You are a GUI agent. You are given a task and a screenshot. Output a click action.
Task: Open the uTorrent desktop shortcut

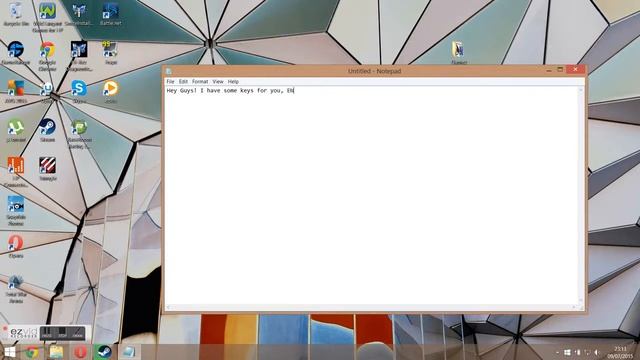point(16,131)
